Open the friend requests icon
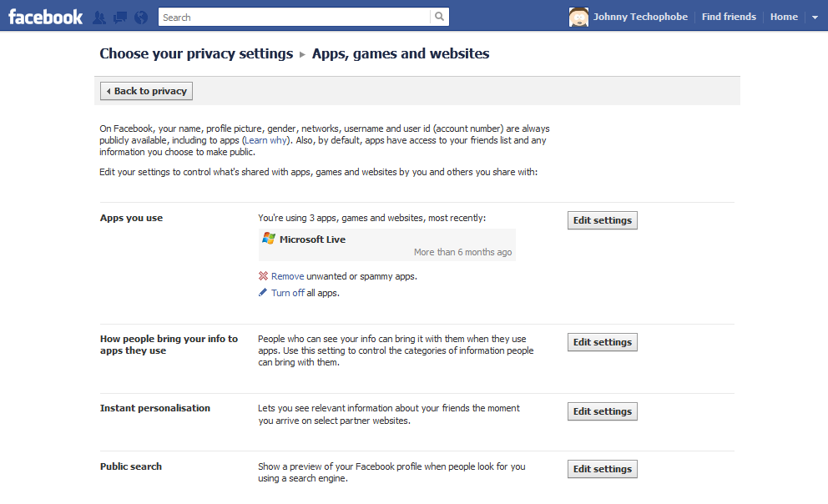The image size is (828, 504). click(99, 18)
